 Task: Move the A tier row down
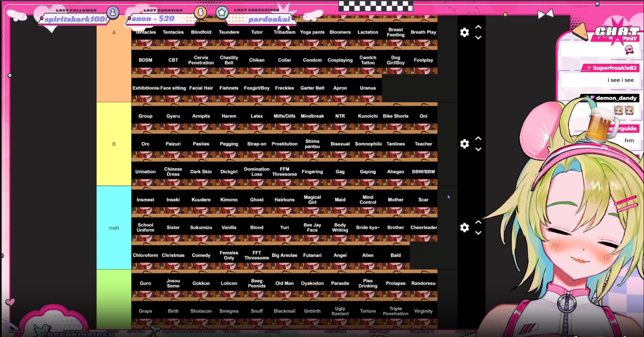pyautogui.click(x=478, y=37)
